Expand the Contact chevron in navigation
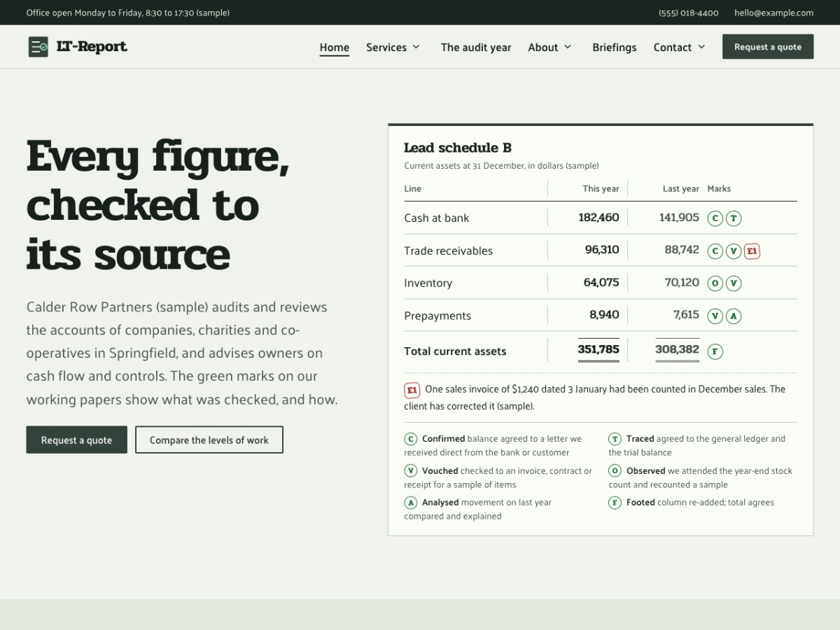Viewport: 840px width, 630px height. [x=701, y=47]
